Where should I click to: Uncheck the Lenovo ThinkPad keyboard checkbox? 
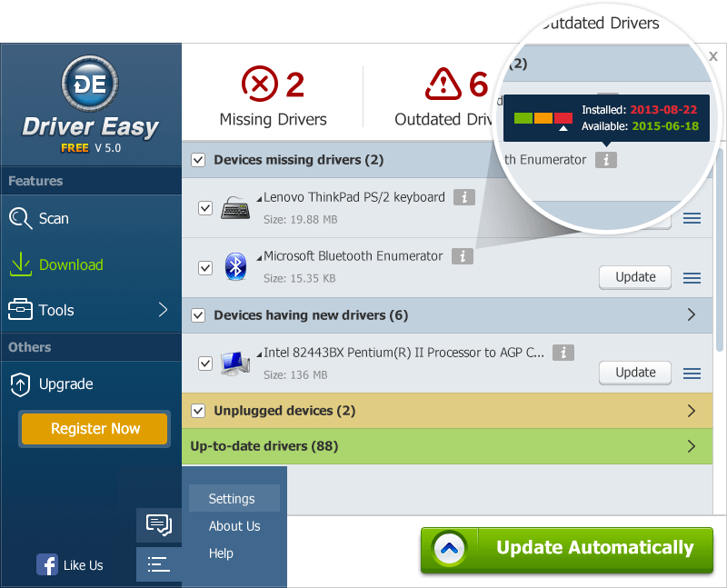[x=205, y=208]
